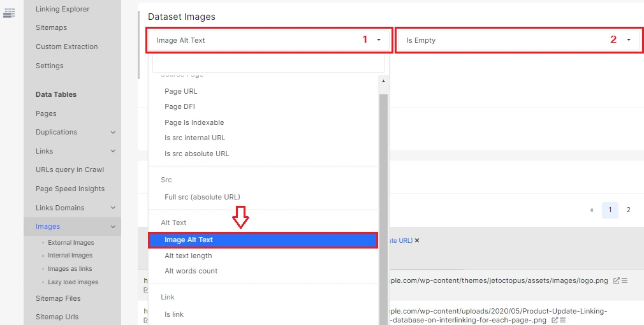Open row menu icon beside Product-Update-Linking .png URL
This screenshot has height=325, width=644.
562,320
